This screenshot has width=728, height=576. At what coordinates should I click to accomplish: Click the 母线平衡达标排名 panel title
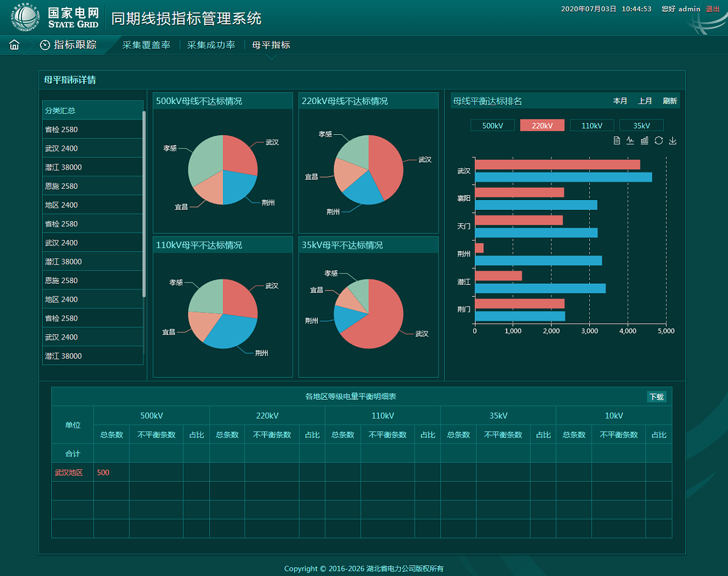click(487, 101)
